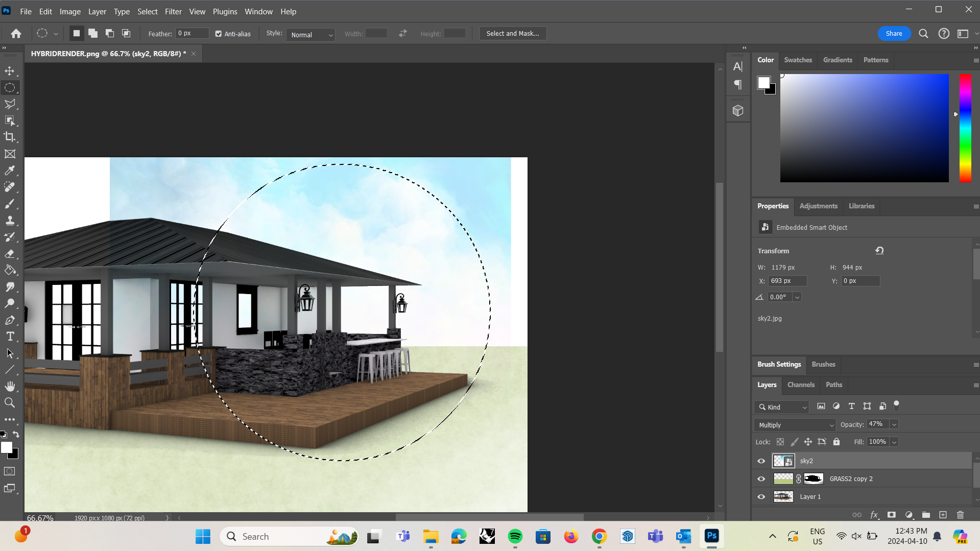Select the Brush tool
980x551 pixels.
click(10, 204)
